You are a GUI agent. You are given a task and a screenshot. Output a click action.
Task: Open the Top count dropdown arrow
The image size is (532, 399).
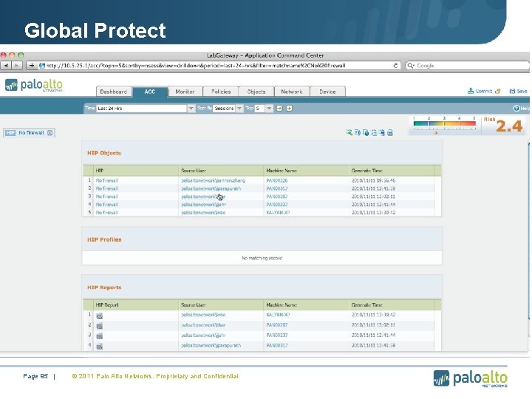pos(269,108)
